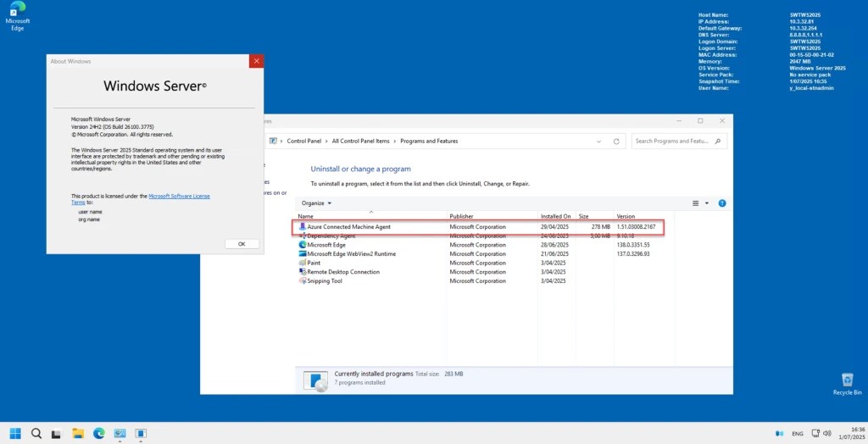Open the Microsoft Software License Terms link

click(x=179, y=196)
